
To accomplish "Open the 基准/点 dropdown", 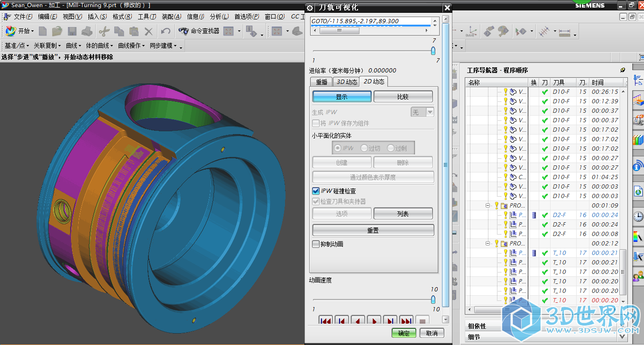I will pyautogui.click(x=17, y=45).
